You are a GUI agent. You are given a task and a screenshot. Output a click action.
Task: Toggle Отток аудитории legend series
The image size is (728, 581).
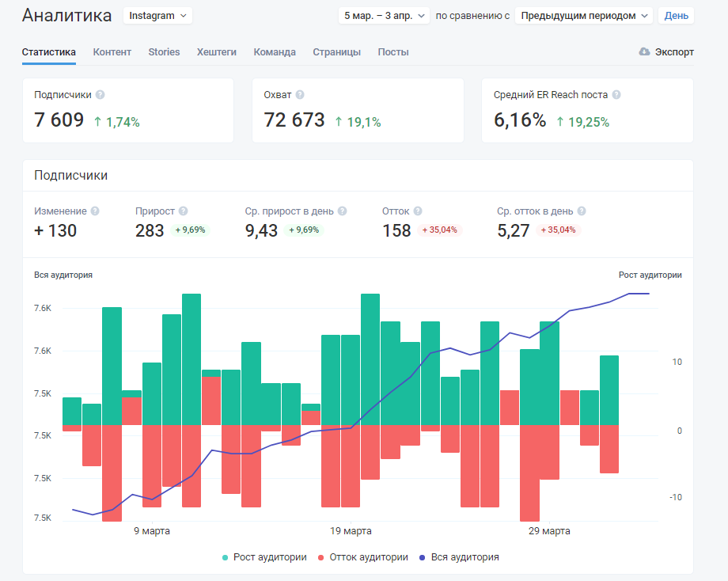pos(362,557)
